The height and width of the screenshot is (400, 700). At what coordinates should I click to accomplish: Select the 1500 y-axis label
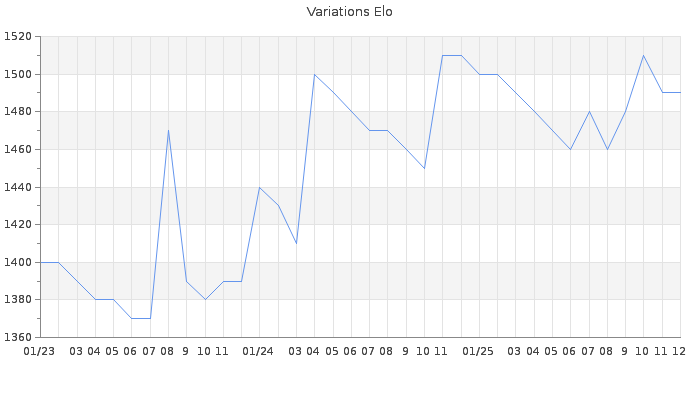pos(18,75)
